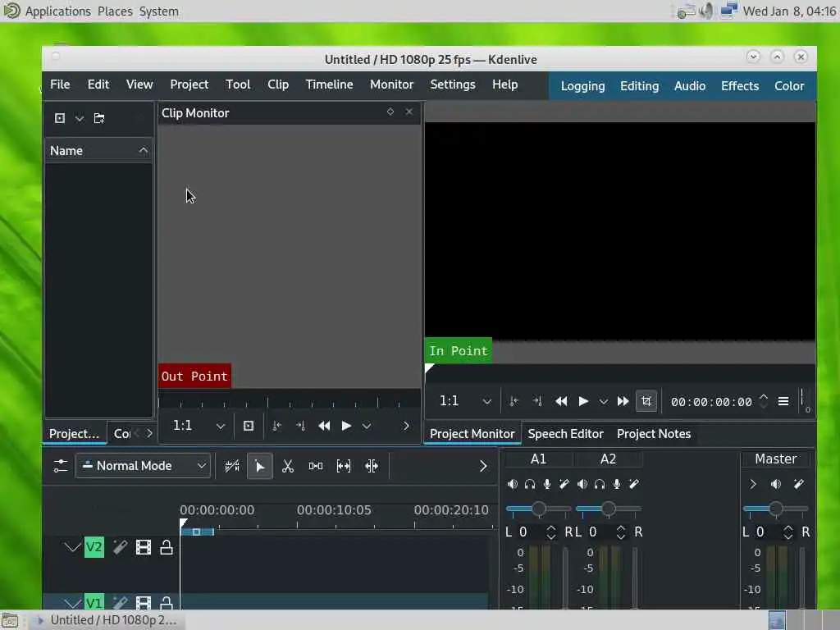Rewind in Clip Monitor
The width and height of the screenshot is (840, 630).
324,426
